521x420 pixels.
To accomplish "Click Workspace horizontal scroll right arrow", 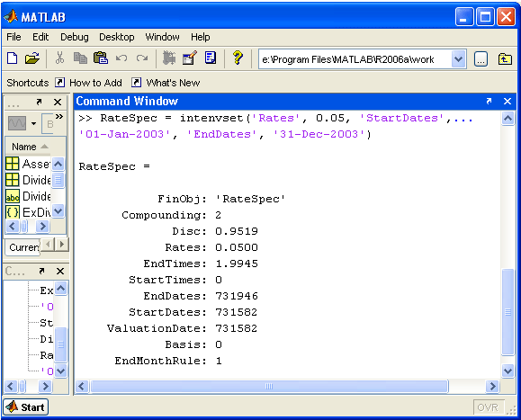I will tap(42, 226).
